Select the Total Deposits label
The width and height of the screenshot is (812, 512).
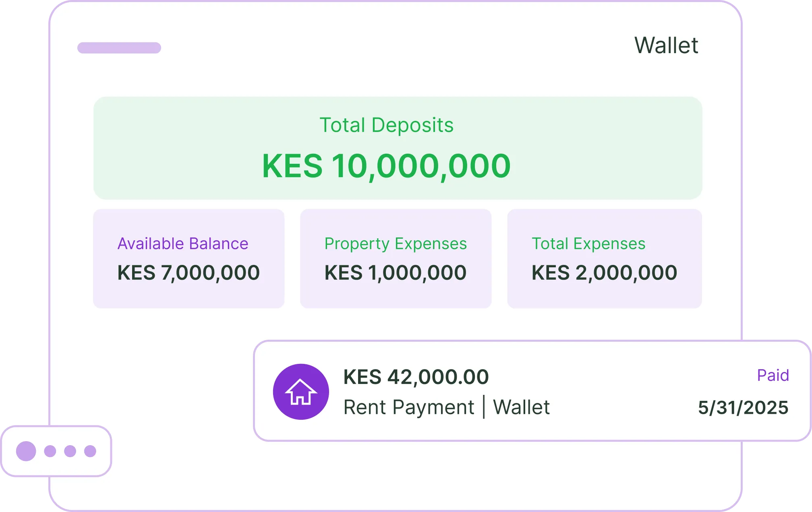(x=386, y=125)
